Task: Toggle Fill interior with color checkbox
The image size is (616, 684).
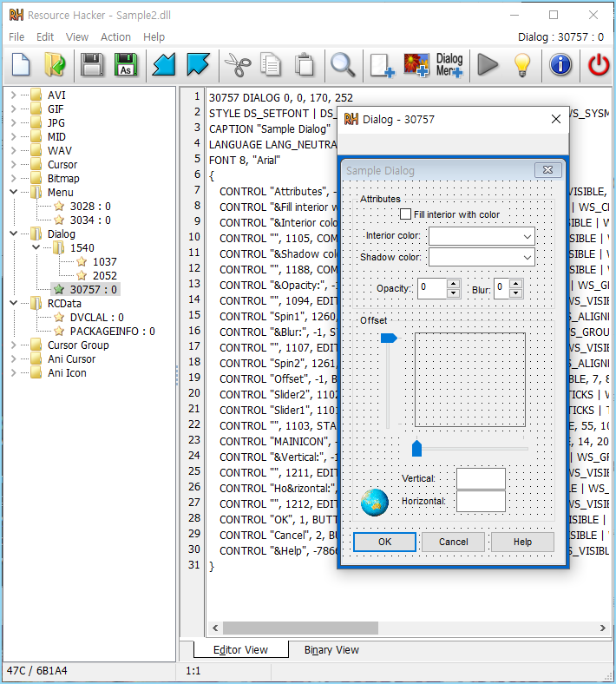Action: 405,214
